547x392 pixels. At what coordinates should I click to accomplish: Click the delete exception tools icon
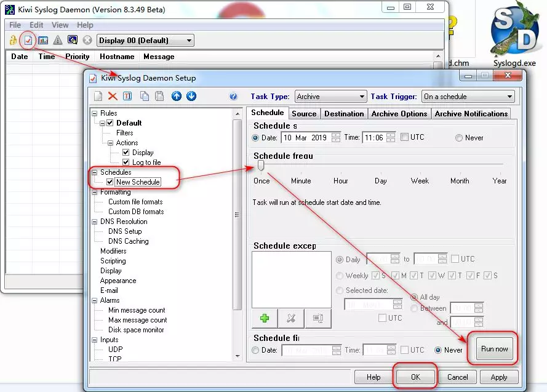291,318
